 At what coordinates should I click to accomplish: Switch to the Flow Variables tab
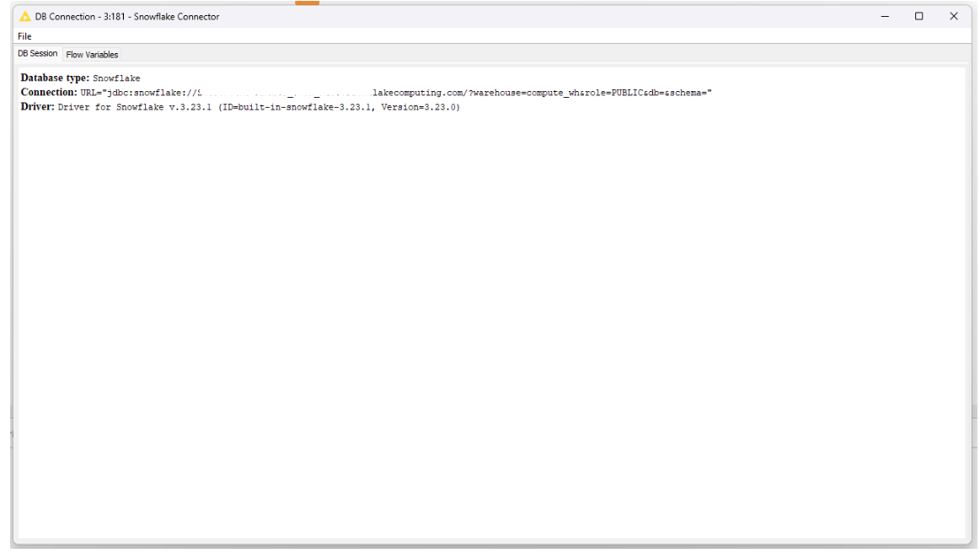point(92,55)
